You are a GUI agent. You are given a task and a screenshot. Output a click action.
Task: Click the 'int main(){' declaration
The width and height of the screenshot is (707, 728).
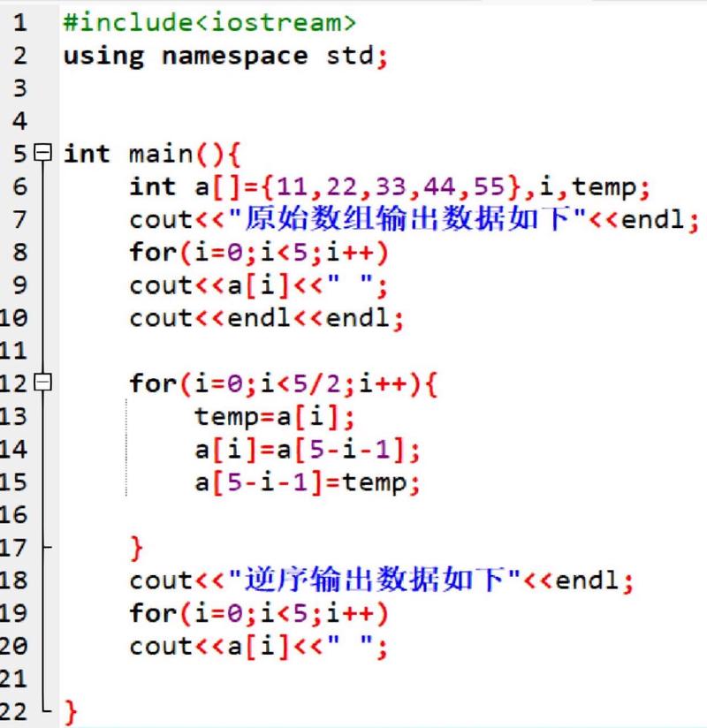point(152,154)
